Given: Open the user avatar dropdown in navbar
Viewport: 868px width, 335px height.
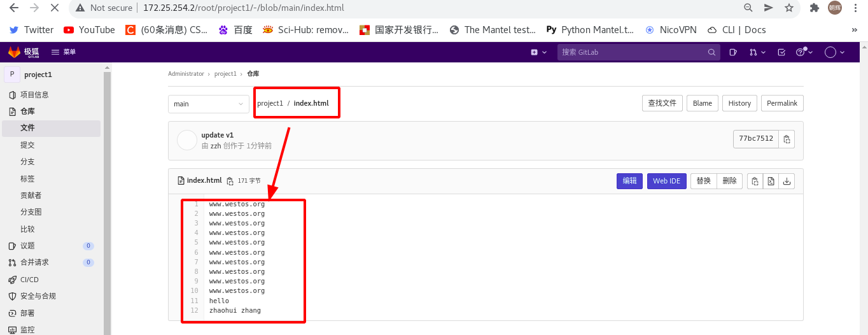Looking at the screenshot, I should 834,52.
